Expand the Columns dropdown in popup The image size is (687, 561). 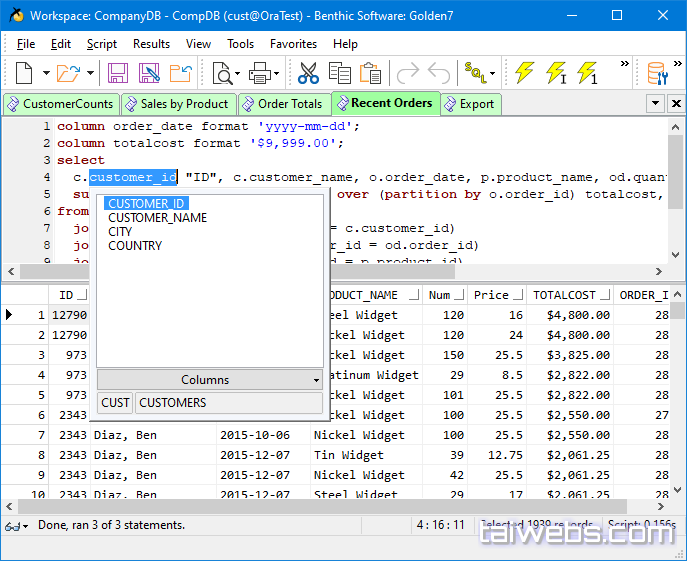tap(316, 380)
